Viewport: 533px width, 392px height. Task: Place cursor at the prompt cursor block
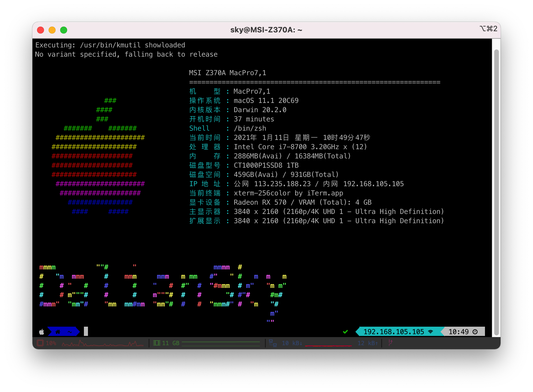click(x=86, y=331)
